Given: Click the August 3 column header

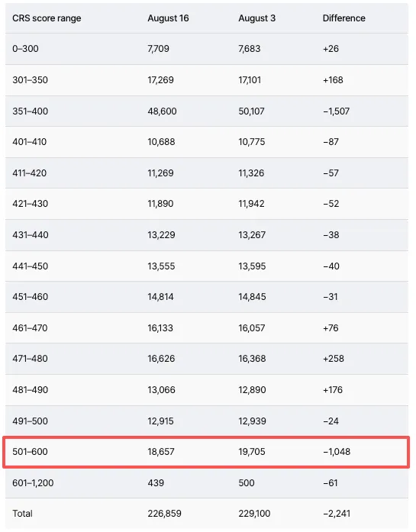Looking at the screenshot, I should coord(256,18).
